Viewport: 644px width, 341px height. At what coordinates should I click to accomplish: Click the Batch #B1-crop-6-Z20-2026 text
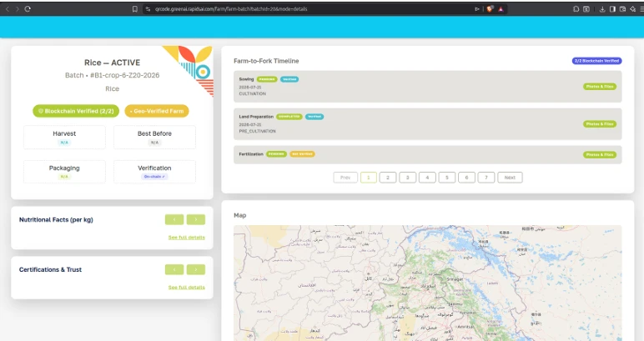(112, 75)
